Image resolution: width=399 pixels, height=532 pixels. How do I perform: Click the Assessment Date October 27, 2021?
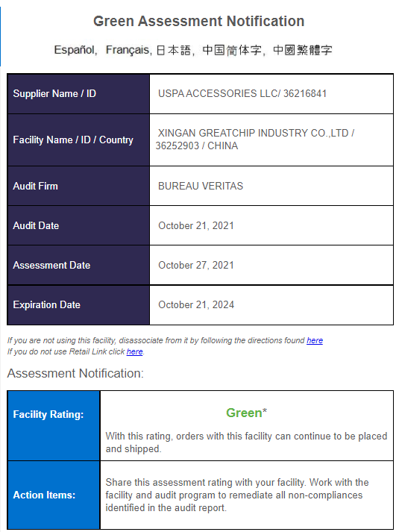196,266
